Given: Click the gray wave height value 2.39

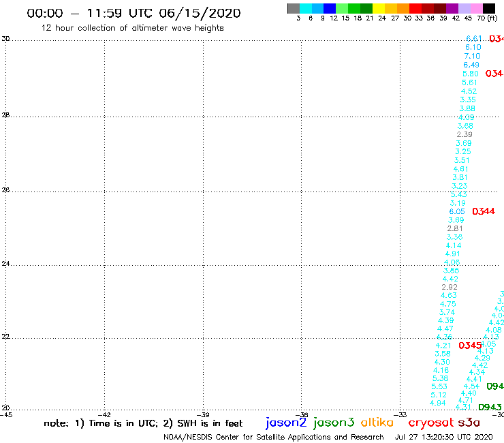Looking at the screenshot, I should pos(464,134).
